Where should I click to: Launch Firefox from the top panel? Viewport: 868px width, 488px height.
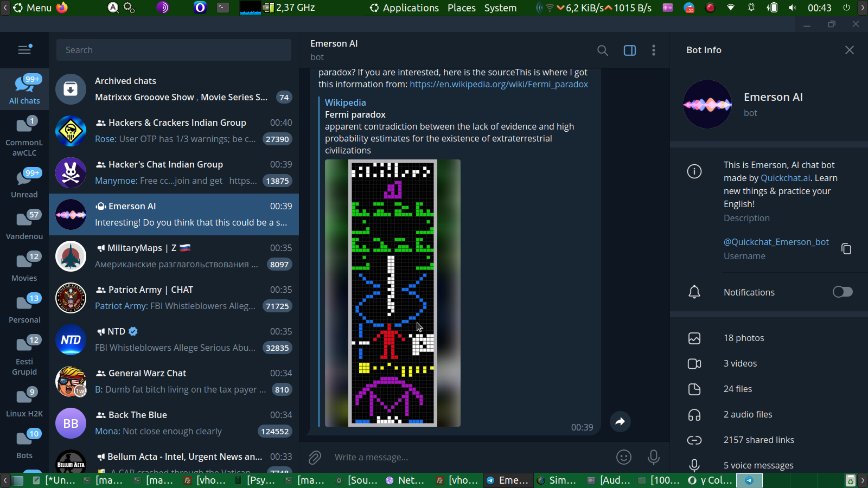point(62,8)
